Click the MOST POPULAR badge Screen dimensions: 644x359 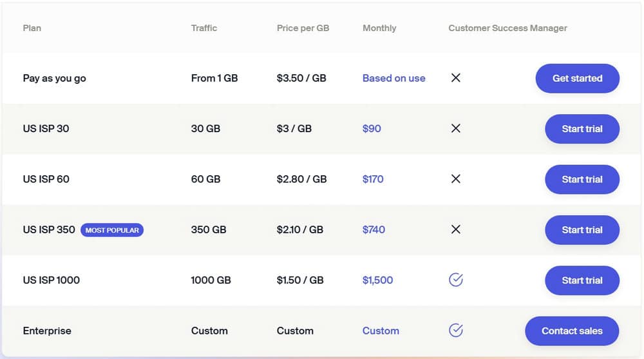pos(112,230)
